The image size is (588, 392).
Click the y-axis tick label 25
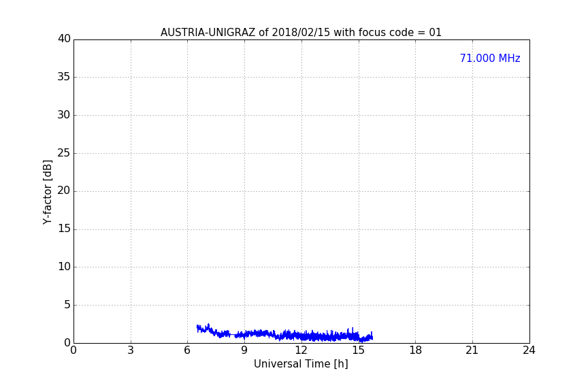click(64, 152)
